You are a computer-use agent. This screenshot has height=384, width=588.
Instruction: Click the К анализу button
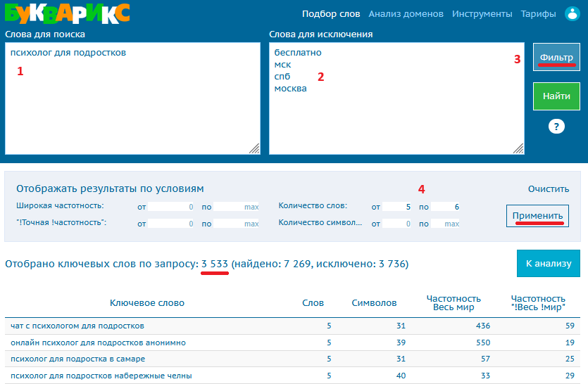(x=549, y=263)
